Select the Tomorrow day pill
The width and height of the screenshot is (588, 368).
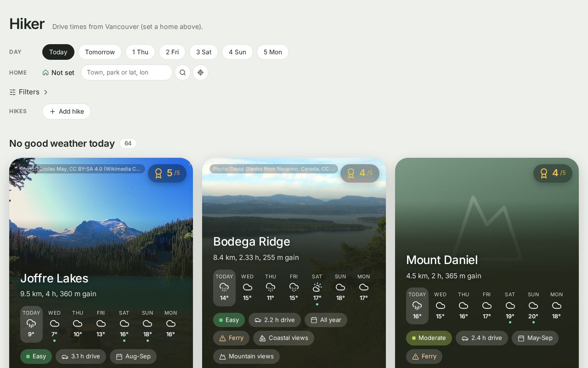point(100,52)
